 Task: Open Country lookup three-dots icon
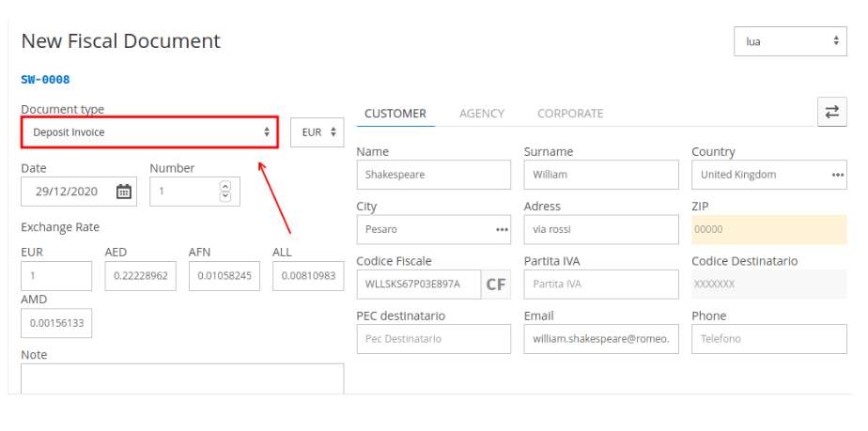click(x=838, y=175)
